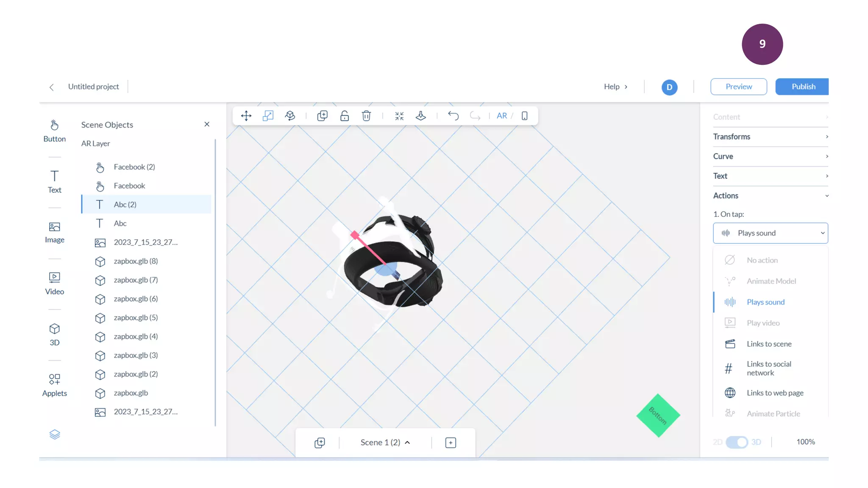Select the scale tool in toolbar

click(268, 116)
